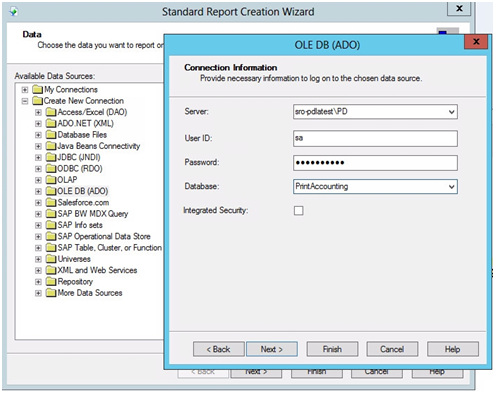Click the OLE DB (ADO) folder icon
495x393 pixels.
[51, 191]
